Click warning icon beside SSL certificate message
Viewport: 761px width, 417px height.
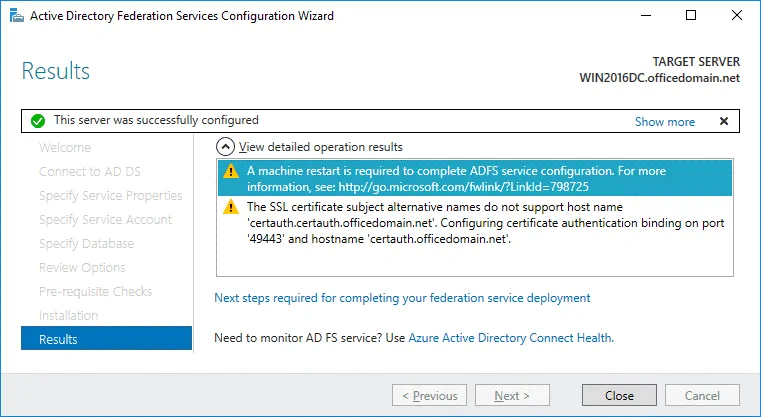click(x=231, y=207)
